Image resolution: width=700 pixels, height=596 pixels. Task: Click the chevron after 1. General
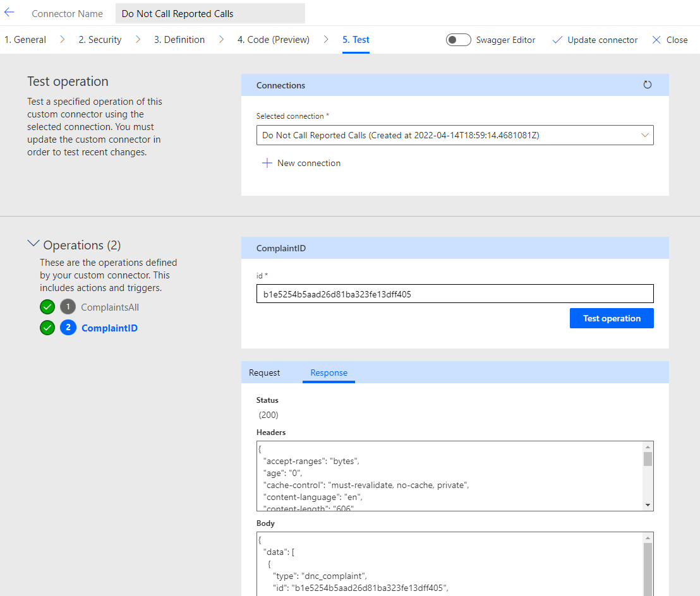click(x=62, y=39)
